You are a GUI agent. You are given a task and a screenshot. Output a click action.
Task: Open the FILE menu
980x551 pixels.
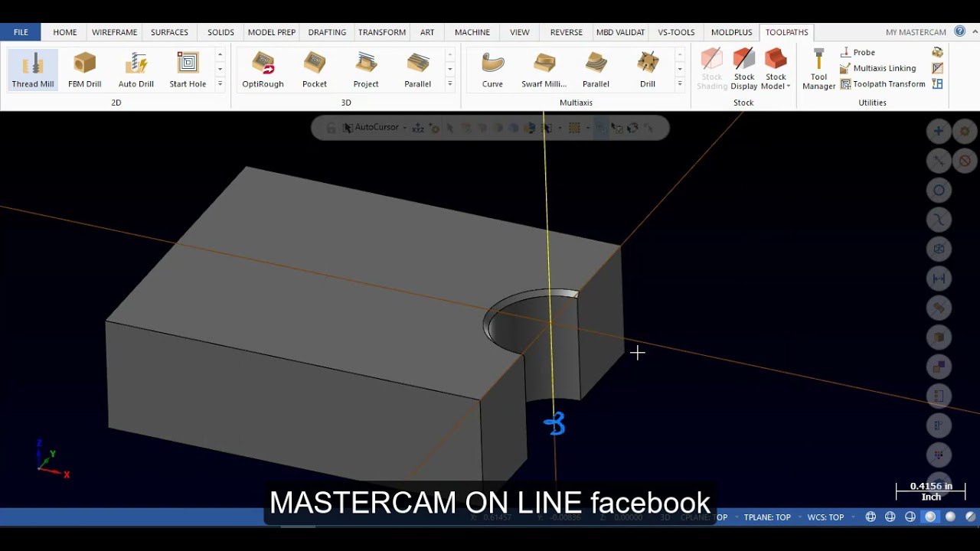21,32
